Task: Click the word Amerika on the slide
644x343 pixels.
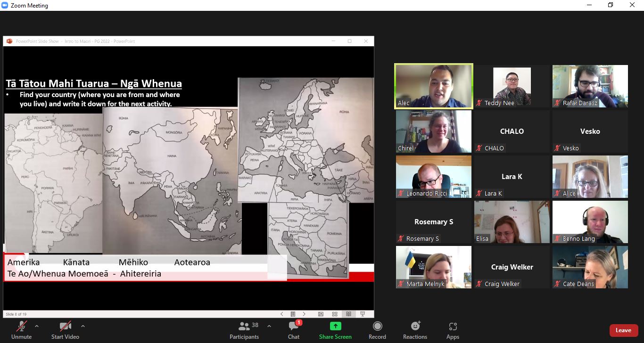Action: [24, 262]
